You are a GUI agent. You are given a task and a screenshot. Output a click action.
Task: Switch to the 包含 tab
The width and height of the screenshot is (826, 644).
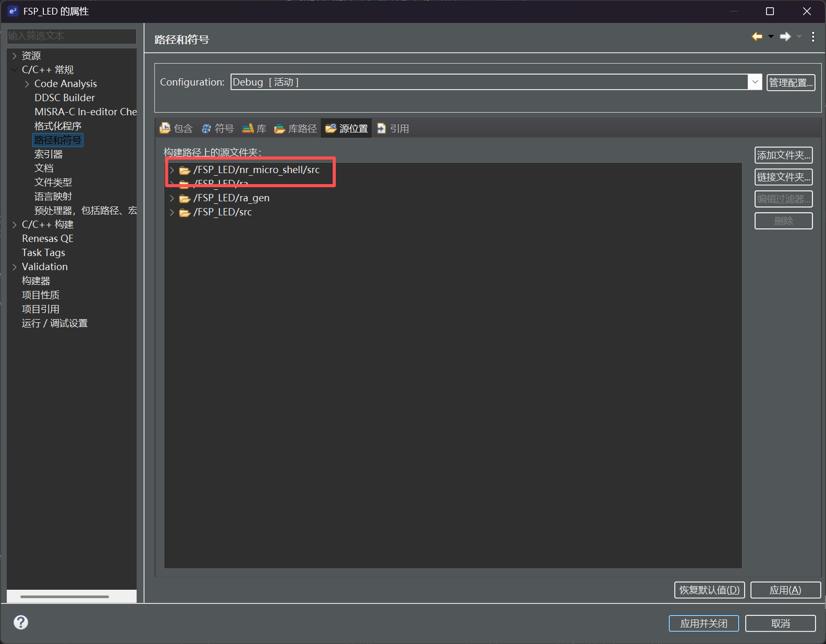(x=176, y=128)
